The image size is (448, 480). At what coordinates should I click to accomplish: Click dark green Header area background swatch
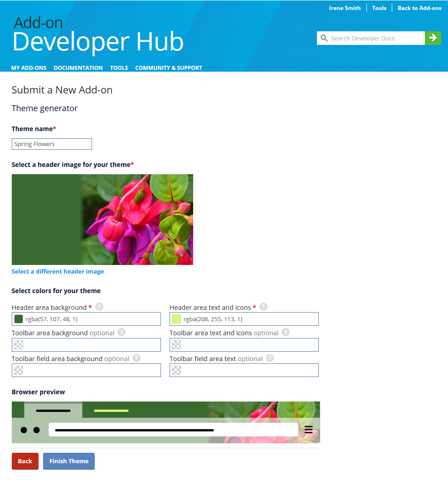point(19,319)
